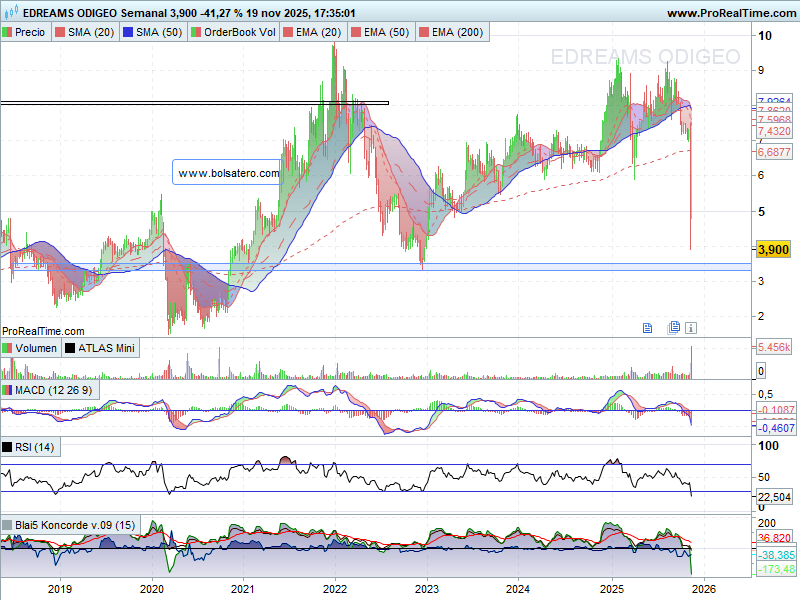Toggle the EMA (200) indicator label
800x600 pixels.
click(x=457, y=33)
